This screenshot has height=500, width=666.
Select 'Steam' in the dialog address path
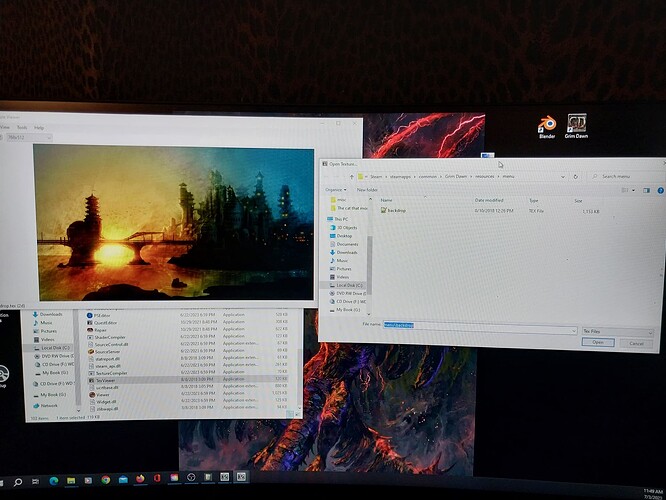[376, 176]
